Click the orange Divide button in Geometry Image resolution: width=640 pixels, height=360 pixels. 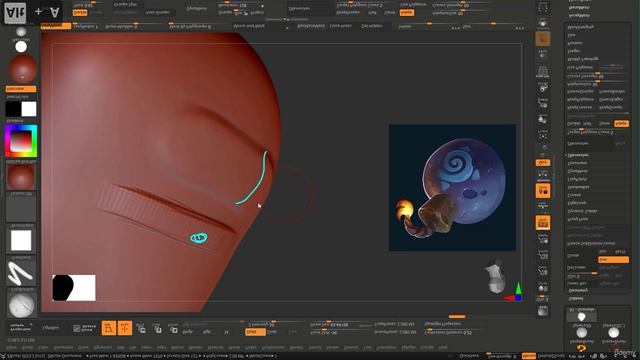[613, 260]
